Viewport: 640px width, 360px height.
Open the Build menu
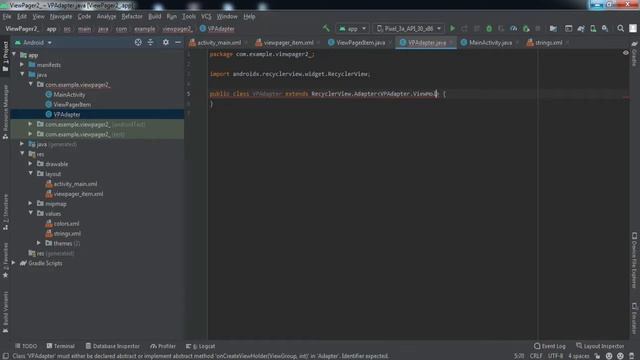point(154,16)
